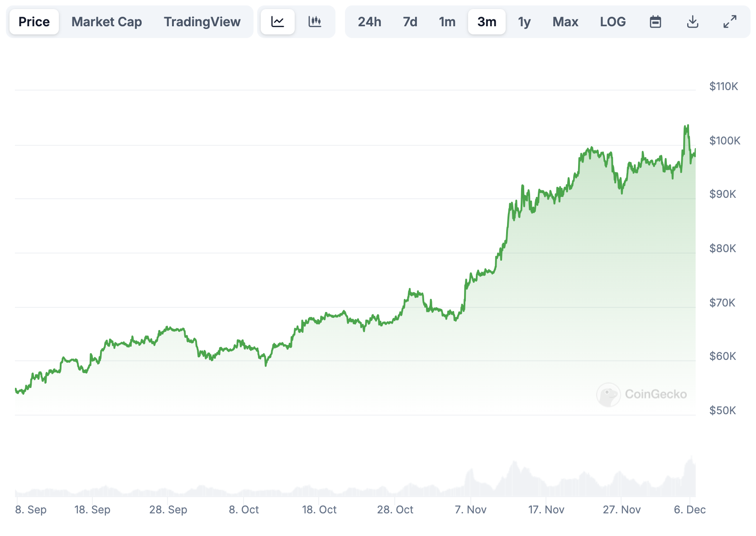756x536 pixels.
Task: Switch to candlestick chart view
Action: [x=316, y=21]
